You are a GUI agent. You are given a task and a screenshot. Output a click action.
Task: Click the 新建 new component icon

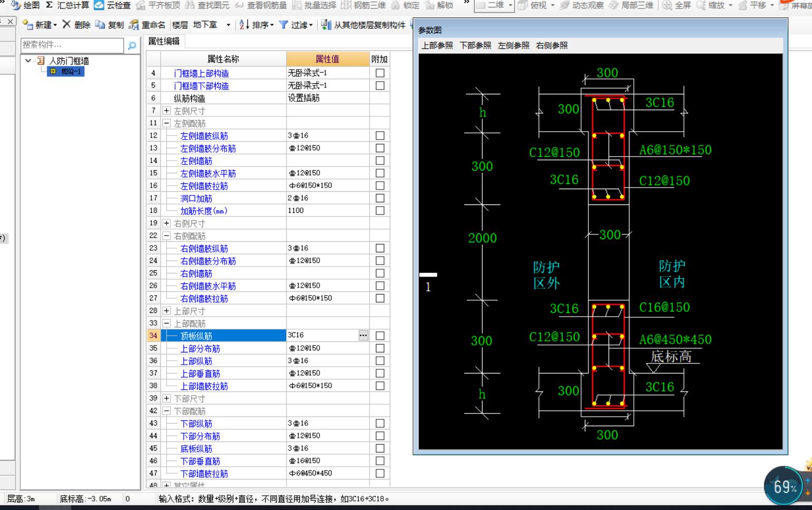28,25
